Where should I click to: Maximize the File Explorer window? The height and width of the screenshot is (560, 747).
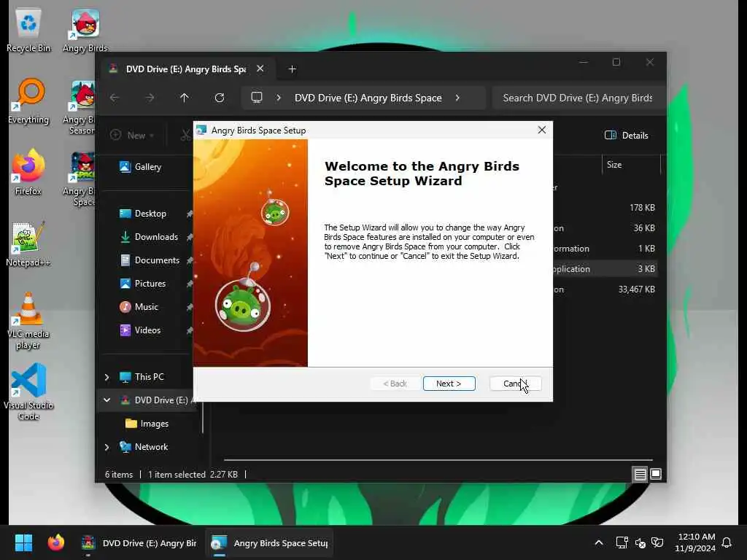tap(616, 63)
